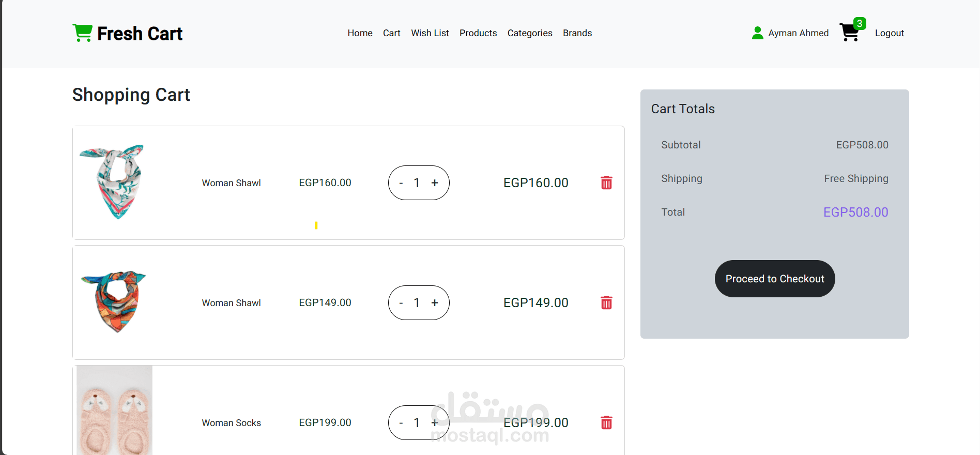Open Products in navigation bar
Image resolution: width=980 pixels, height=455 pixels.
click(478, 33)
